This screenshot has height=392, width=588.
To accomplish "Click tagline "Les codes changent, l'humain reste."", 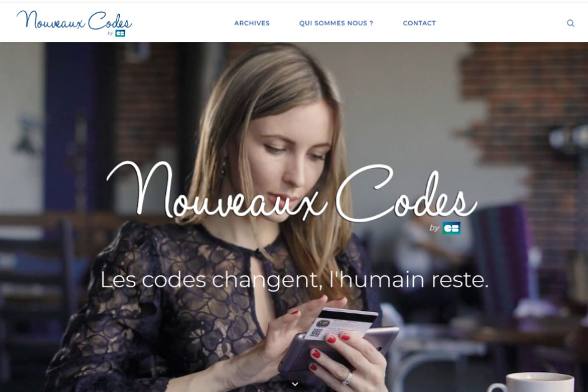I will tap(295, 280).
